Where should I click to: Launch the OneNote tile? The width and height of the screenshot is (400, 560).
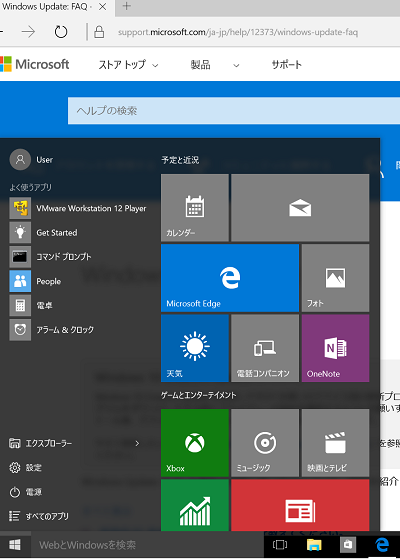pyautogui.click(x=335, y=348)
